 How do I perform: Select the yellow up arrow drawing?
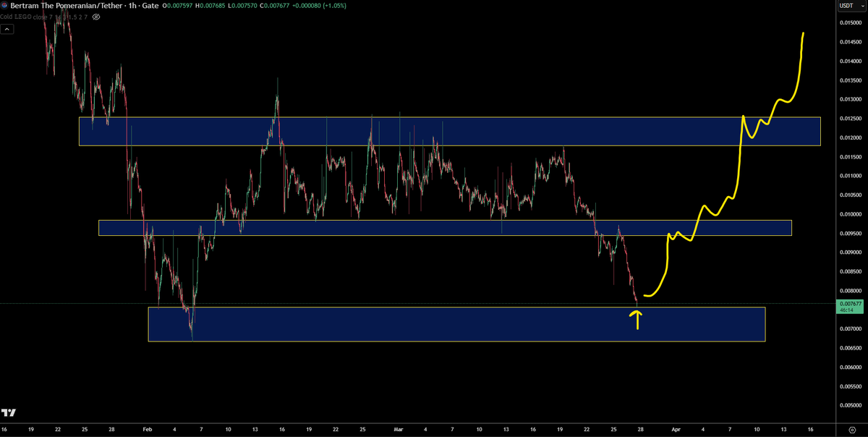tap(637, 320)
